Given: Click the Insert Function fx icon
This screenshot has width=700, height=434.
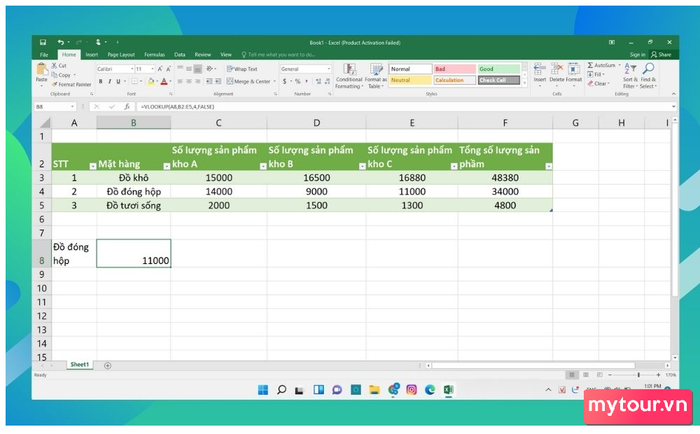Looking at the screenshot, I should 131,105.
